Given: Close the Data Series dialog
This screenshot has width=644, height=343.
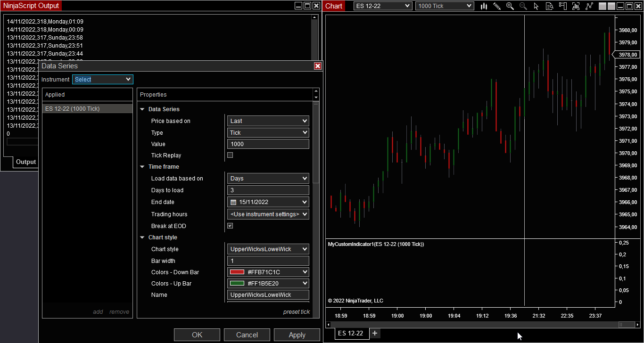Looking at the screenshot, I should click(318, 66).
